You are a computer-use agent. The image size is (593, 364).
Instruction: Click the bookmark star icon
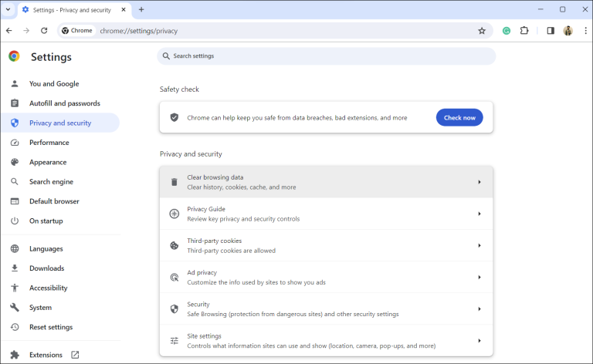pos(482,31)
